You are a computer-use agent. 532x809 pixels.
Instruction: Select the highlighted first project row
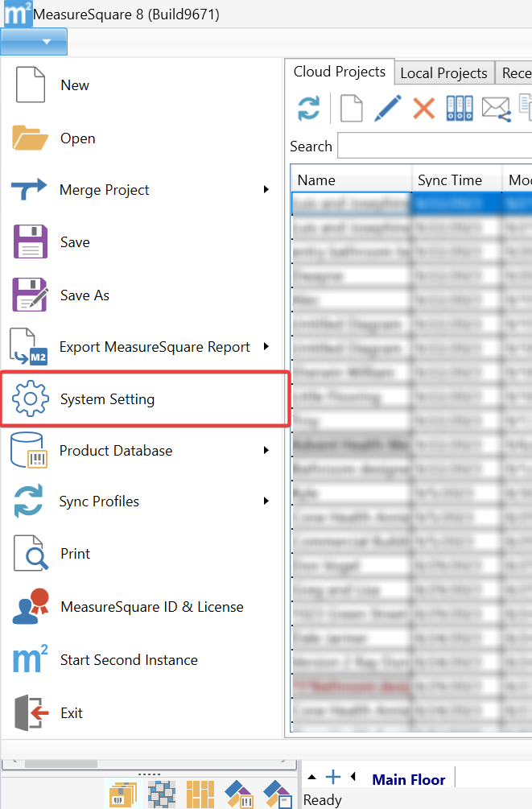click(412, 204)
